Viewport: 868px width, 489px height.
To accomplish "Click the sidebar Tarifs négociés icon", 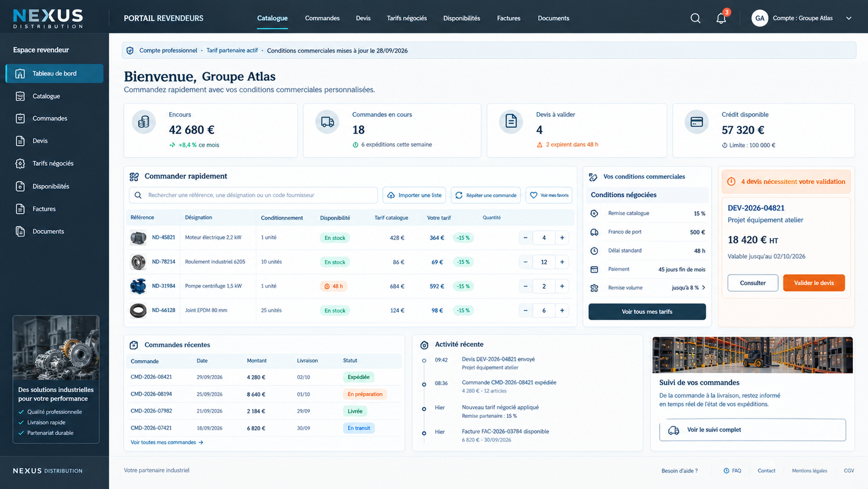I will coord(20,163).
